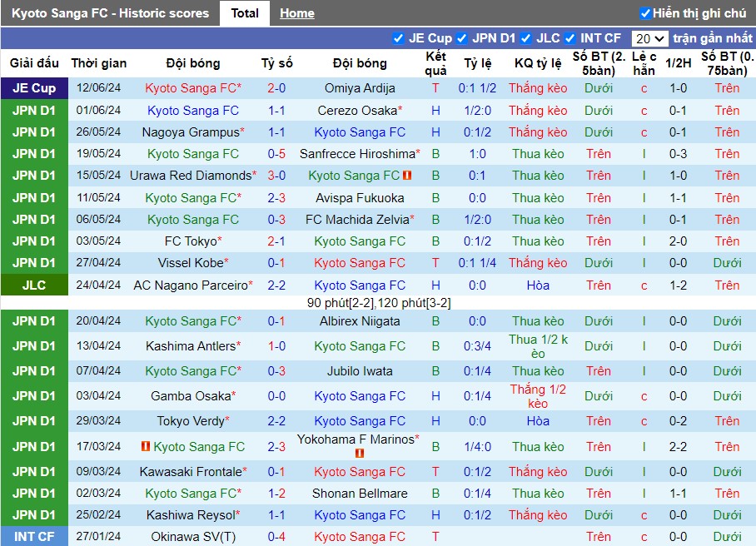
Task: Open the INT CF league label
Action: click(x=34, y=536)
